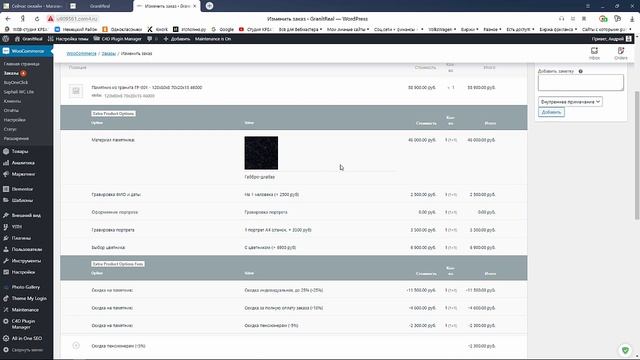Screen dimensions: 640x360
Task: Click the green shield icon at bottom right
Action: (625, 350)
